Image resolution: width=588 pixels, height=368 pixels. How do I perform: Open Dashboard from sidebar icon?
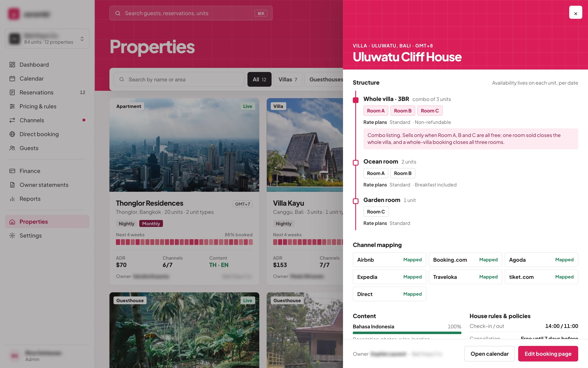click(x=12, y=64)
